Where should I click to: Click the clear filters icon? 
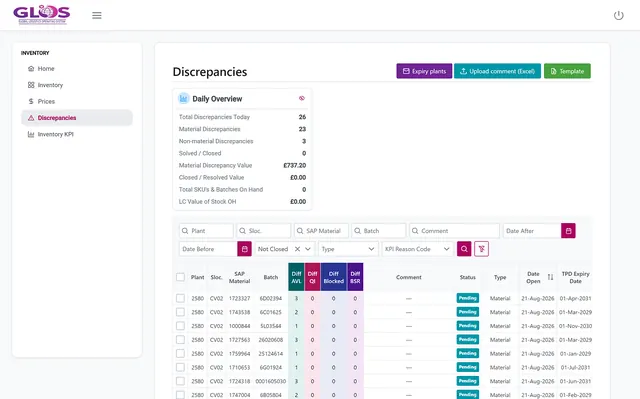click(482, 249)
